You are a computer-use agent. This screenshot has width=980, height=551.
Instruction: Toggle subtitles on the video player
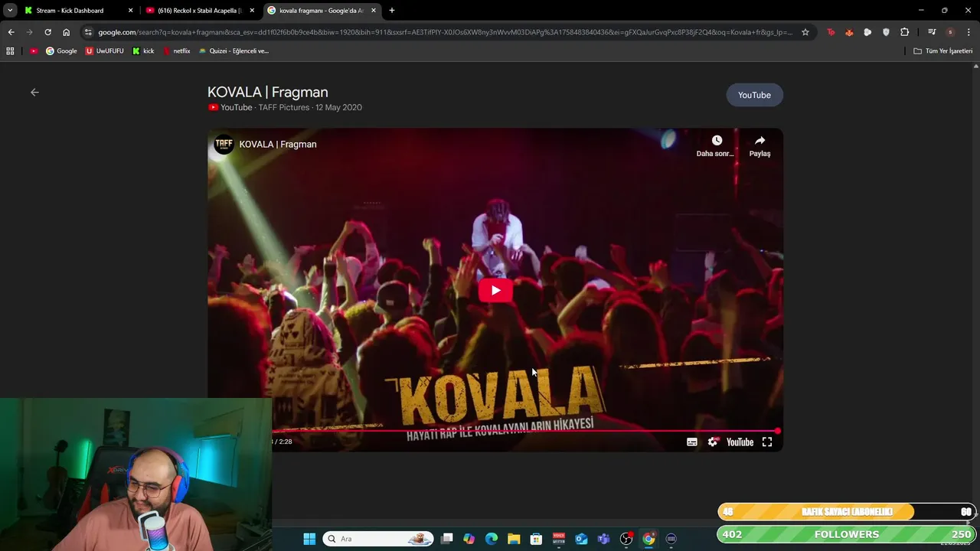[692, 442]
